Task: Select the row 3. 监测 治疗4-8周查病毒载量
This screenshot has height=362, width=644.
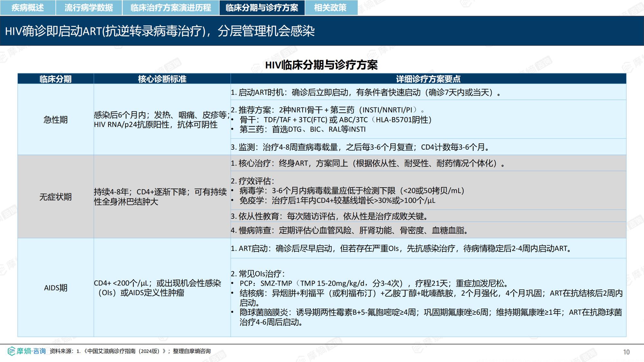Action: pyautogui.click(x=428, y=147)
